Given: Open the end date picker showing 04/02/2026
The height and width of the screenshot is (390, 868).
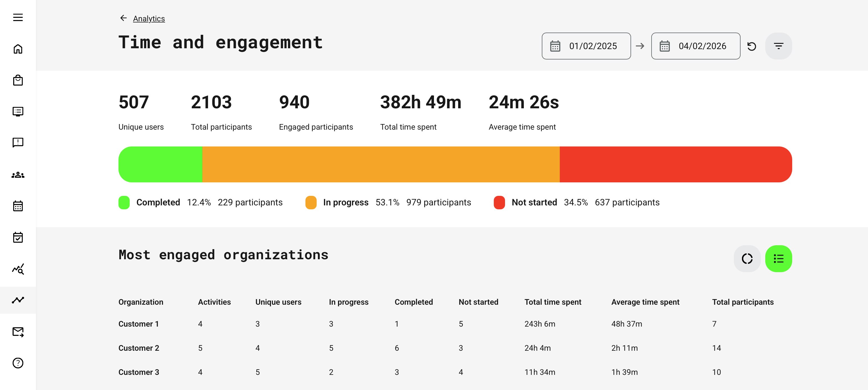Looking at the screenshot, I should pyautogui.click(x=695, y=46).
